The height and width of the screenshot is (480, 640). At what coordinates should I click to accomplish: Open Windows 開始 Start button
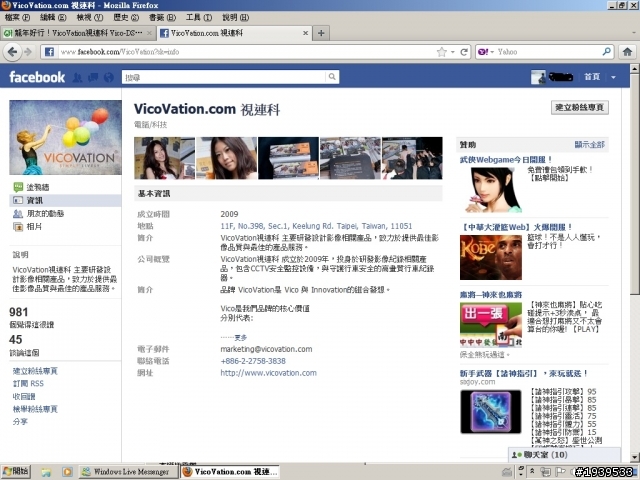(x=16, y=472)
